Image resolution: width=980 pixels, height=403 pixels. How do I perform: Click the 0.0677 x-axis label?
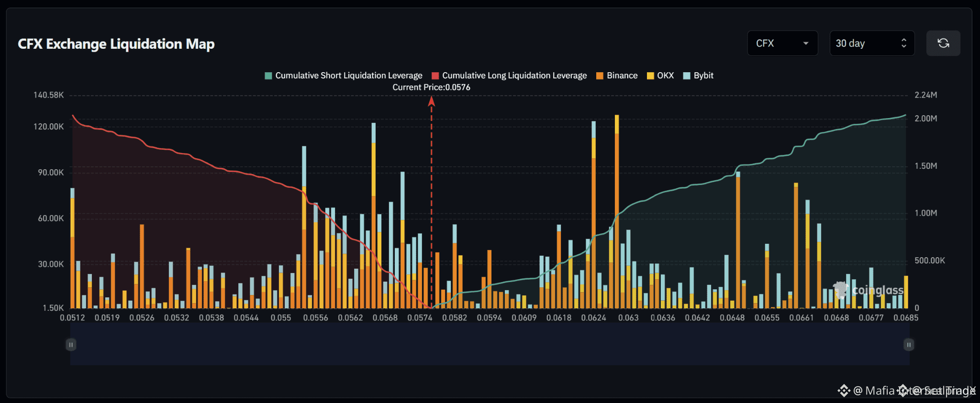[871, 318]
